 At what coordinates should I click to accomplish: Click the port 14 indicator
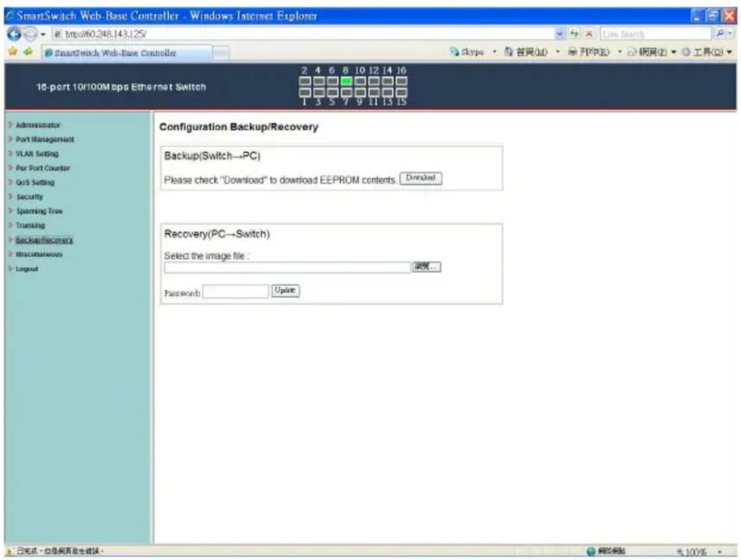coord(387,81)
